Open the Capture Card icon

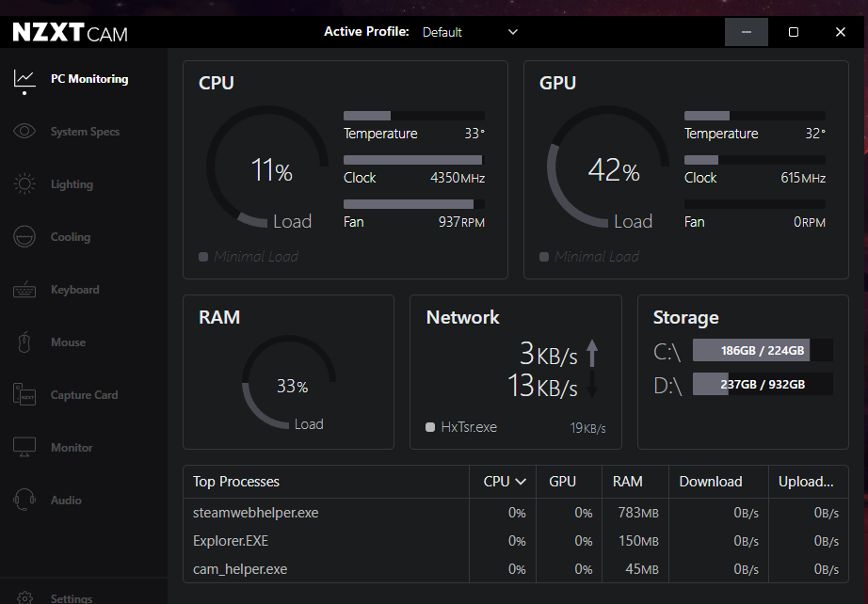(x=24, y=395)
